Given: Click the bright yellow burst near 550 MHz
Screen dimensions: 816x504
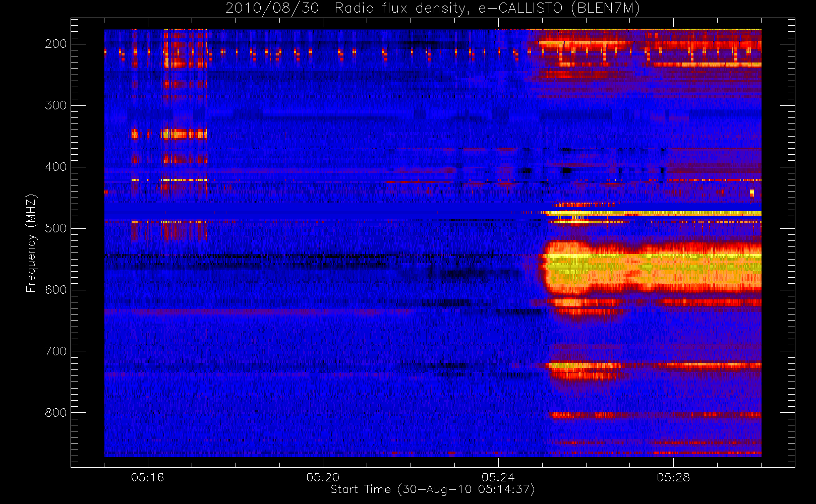Looking at the screenshot, I should tap(652, 268).
